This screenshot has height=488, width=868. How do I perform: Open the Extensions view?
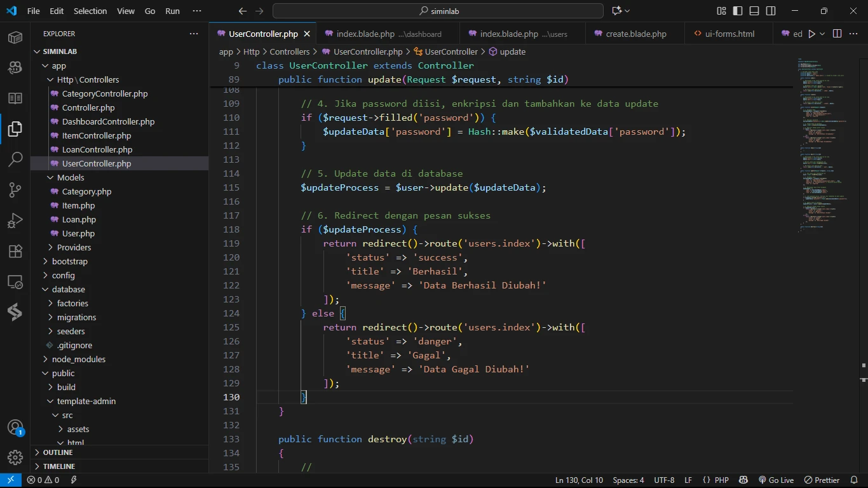(x=15, y=251)
